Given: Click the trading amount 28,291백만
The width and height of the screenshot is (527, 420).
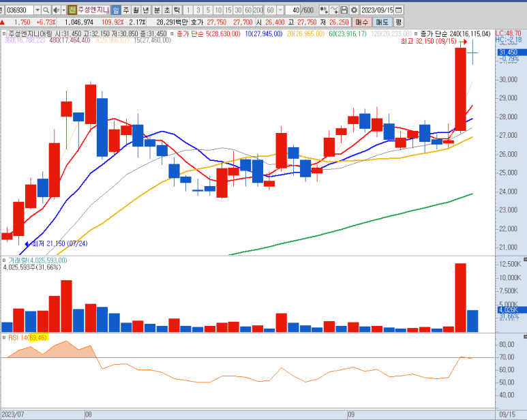Looking at the screenshot, I should pyautogui.click(x=172, y=22).
